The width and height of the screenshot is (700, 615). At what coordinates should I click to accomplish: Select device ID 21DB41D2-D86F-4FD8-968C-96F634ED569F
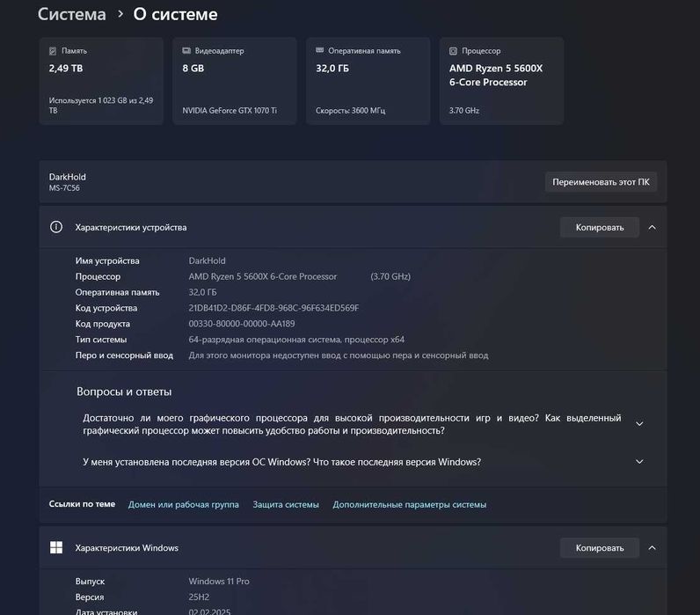click(x=273, y=308)
